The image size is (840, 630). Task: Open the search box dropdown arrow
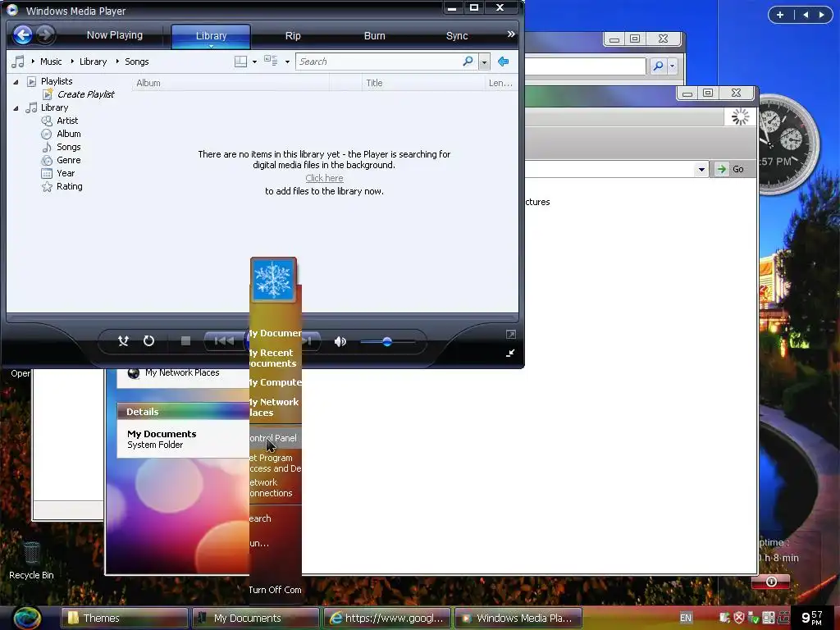(484, 62)
